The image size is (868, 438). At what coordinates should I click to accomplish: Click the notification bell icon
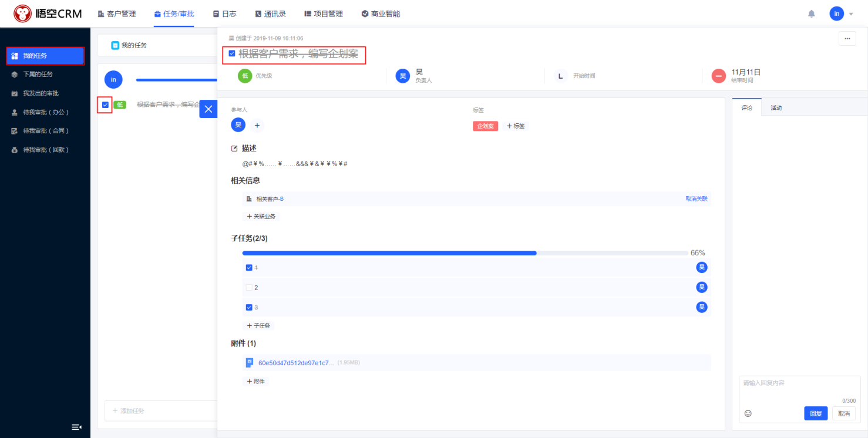(x=812, y=14)
